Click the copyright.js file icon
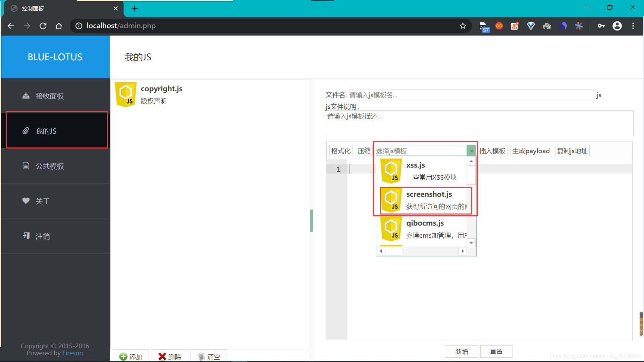The height and width of the screenshot is (362, 644). [126, 95]
